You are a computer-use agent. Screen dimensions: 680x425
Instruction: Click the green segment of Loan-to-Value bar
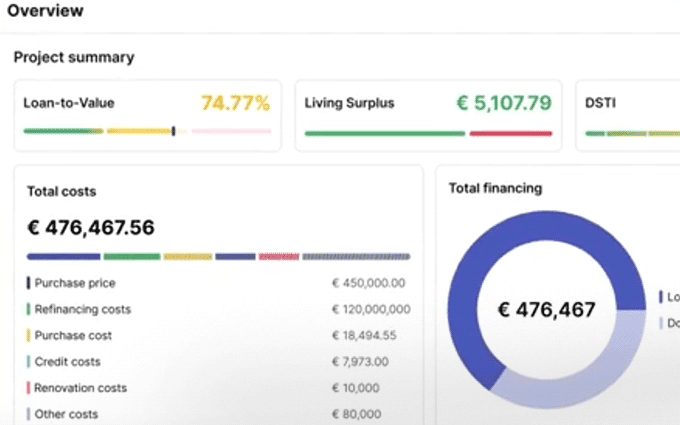click(x=63, y=131)
